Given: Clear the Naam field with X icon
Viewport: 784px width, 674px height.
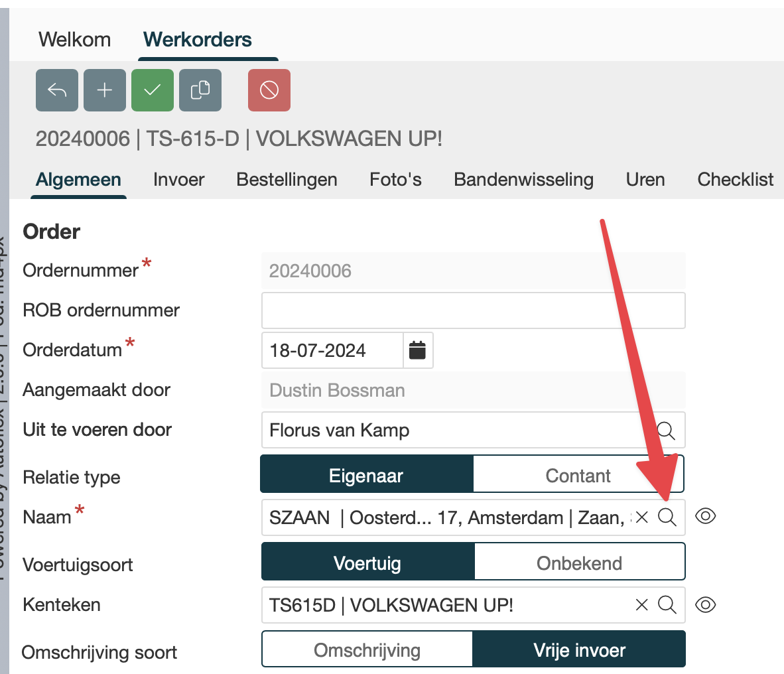Looking at the screenshot, I should coord(641,517).
